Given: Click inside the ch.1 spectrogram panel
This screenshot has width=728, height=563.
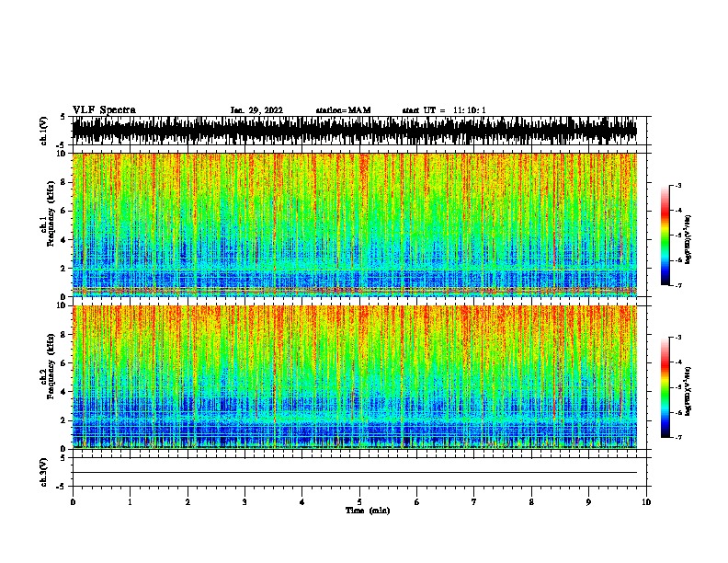Looking at the screenshot, I should tap(355, 224).
